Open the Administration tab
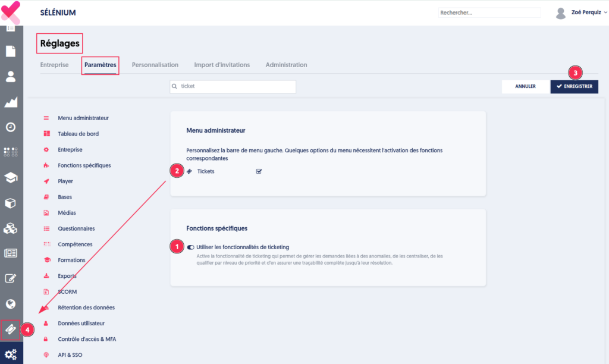 click(x=286, y=65)
